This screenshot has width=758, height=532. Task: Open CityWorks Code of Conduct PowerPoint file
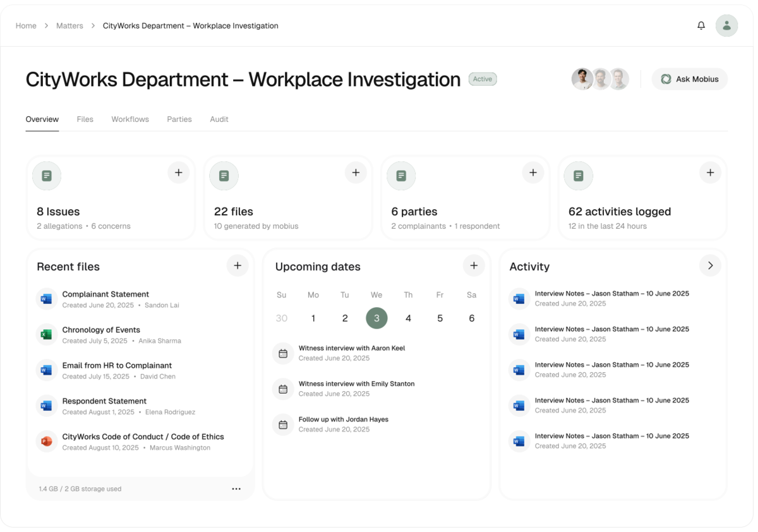143,437
